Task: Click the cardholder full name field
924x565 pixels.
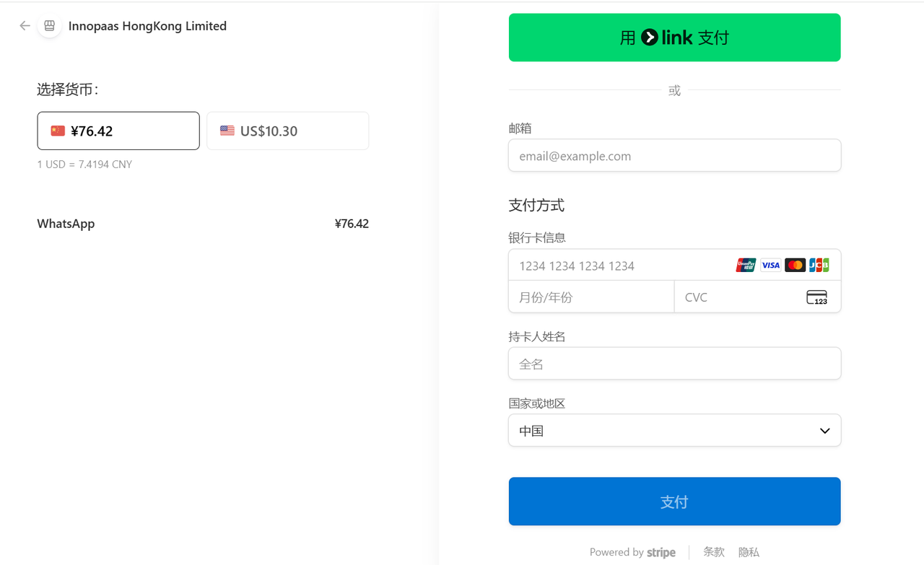Action: coord(674,364)
